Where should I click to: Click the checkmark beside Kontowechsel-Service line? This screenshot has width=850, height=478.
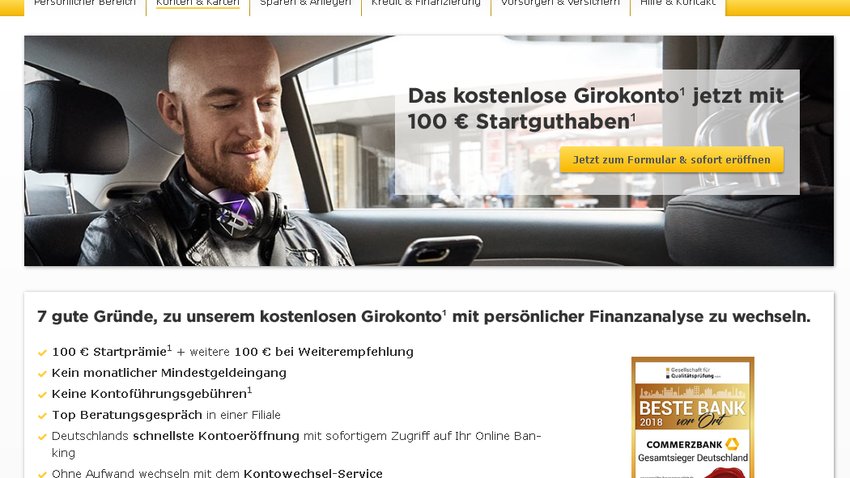pyautogui.click(x=42, y=474)
